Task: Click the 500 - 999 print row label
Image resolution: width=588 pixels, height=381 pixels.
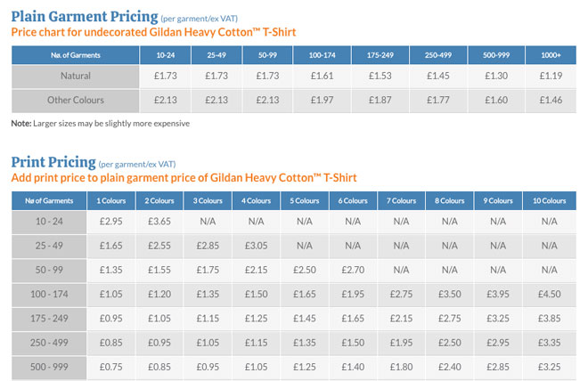Action: [x=50, y=366]
